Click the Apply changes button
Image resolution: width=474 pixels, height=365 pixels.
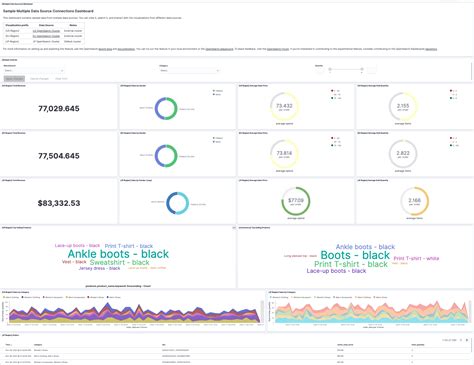pyautogui.click(x=14, y=79)
